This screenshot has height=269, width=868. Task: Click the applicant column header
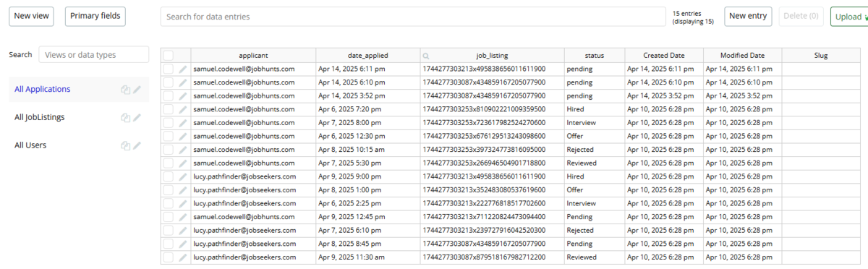(253, 56)
